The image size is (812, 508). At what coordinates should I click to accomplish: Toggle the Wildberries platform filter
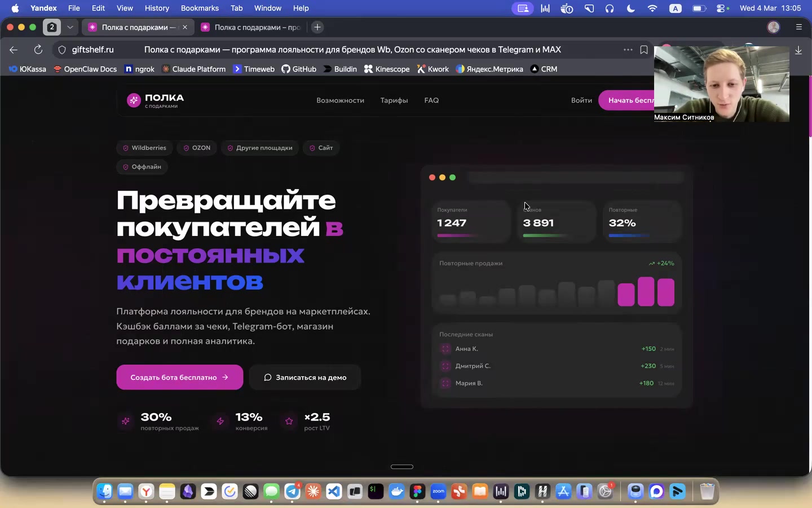point(144,148)
